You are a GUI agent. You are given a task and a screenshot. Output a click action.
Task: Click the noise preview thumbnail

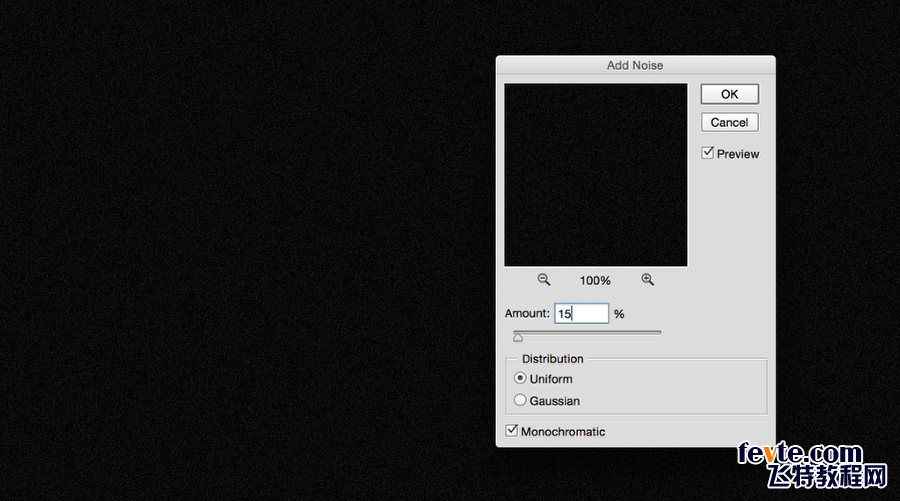click(595, 175)
